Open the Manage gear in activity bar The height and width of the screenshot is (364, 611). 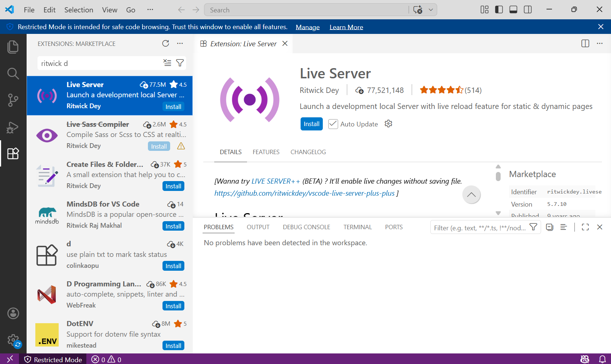pos(13,340)
